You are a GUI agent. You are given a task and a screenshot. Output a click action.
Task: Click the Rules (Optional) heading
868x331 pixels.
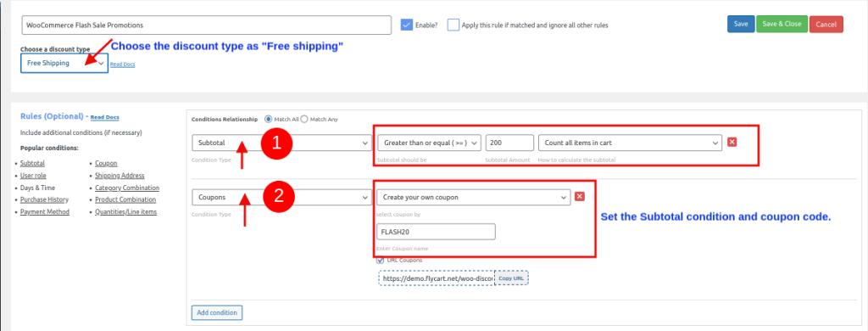click(52, 116)
